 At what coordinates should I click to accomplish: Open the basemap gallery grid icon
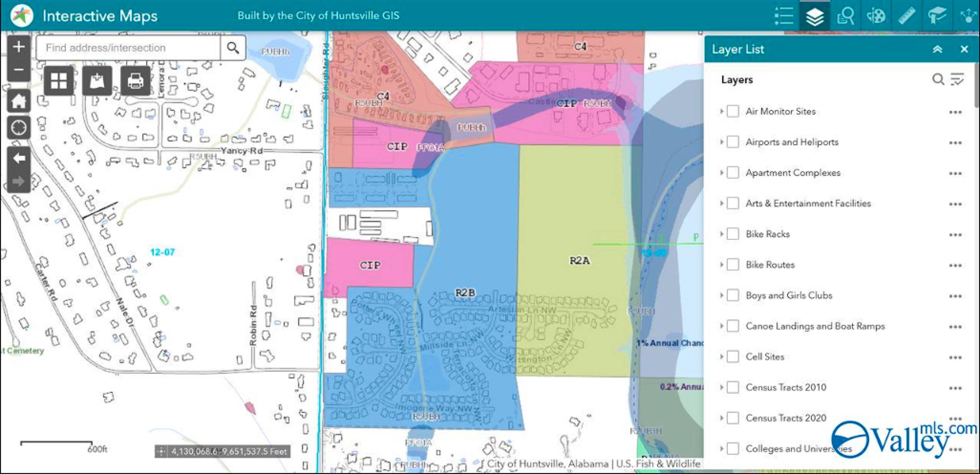58,81
